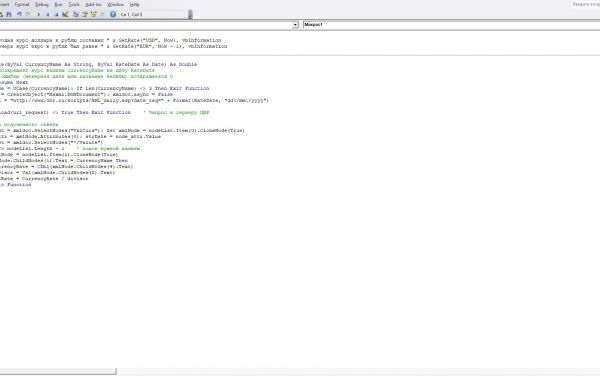Open the Add-Ins menu
Image resolution: width=600 pixels, height=376 pixels.
coord(93,5)
